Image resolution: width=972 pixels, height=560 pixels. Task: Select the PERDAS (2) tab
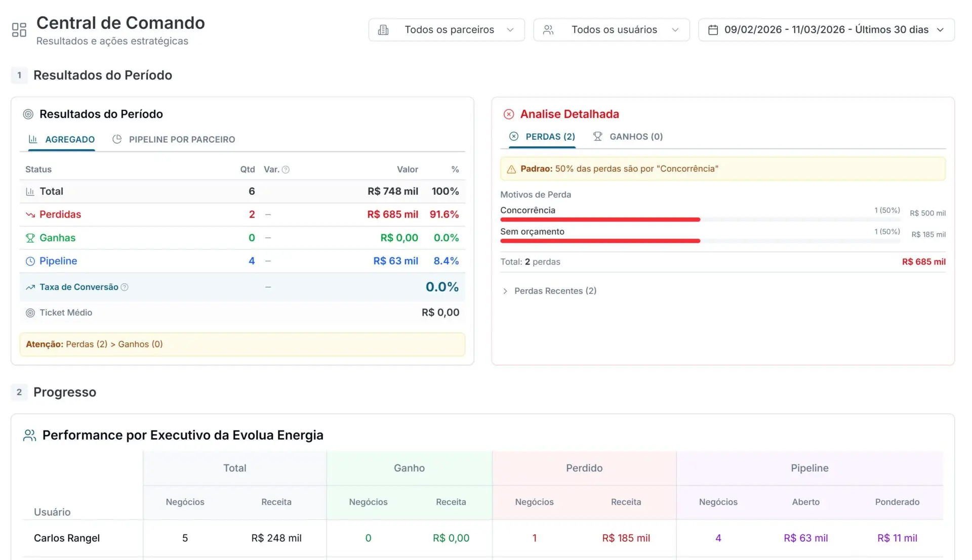(x=542, y=137)
